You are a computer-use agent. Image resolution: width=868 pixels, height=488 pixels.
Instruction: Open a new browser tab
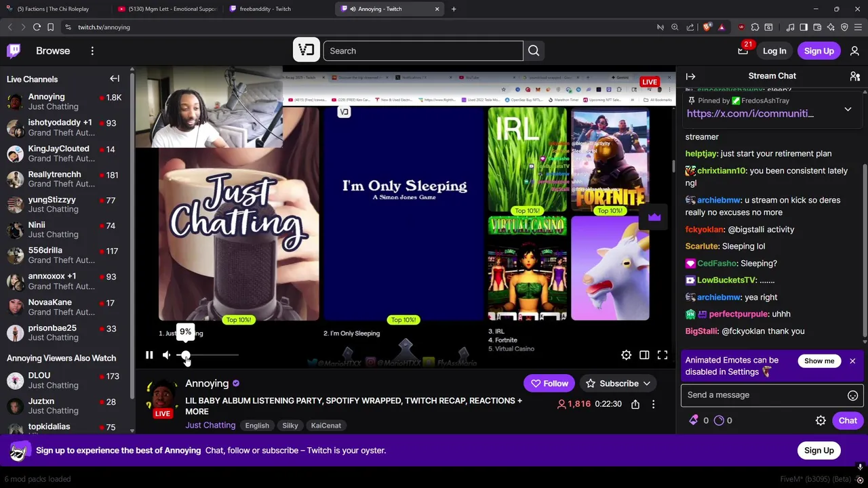coord(454,9)
